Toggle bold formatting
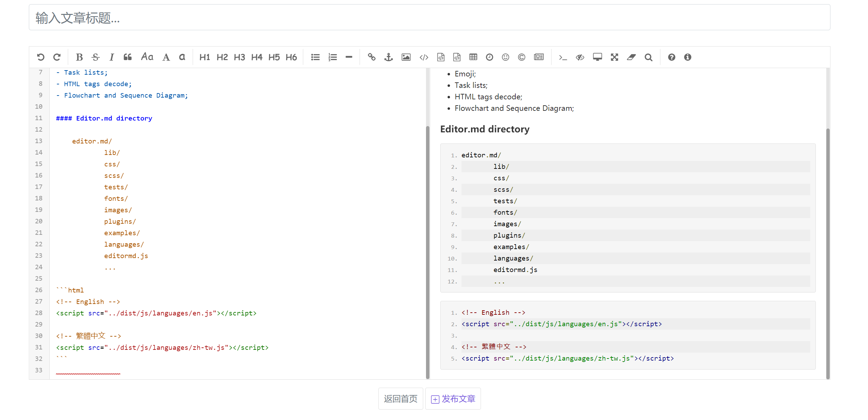 click(79, 57)
